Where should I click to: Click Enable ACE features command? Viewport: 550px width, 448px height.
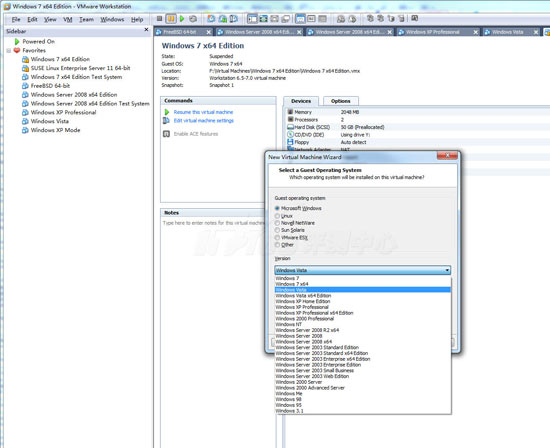196,134
